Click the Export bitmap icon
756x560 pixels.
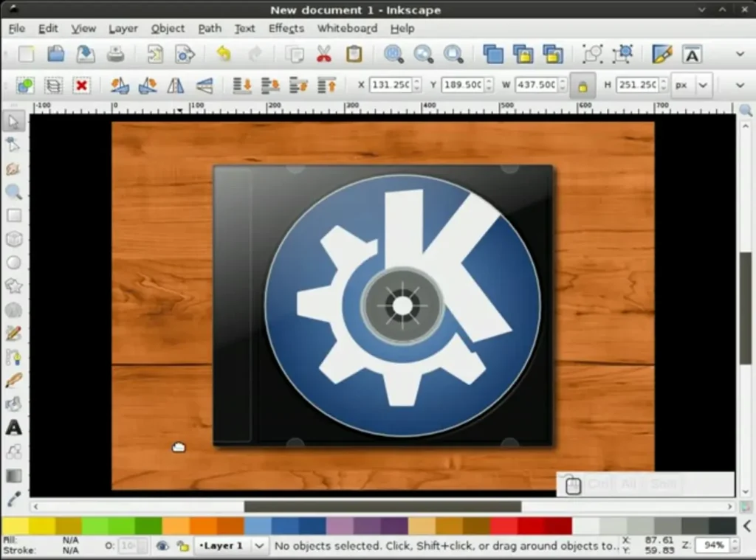click(x=185, y=54)
